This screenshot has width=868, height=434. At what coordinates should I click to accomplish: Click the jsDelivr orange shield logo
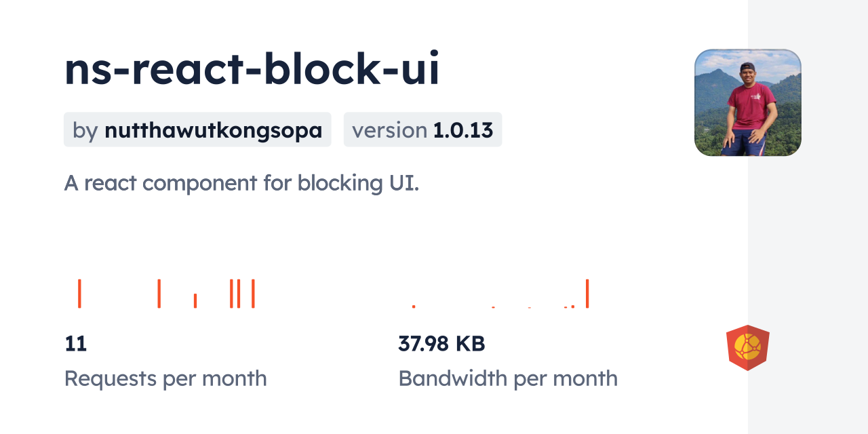[x=747, y=347]
